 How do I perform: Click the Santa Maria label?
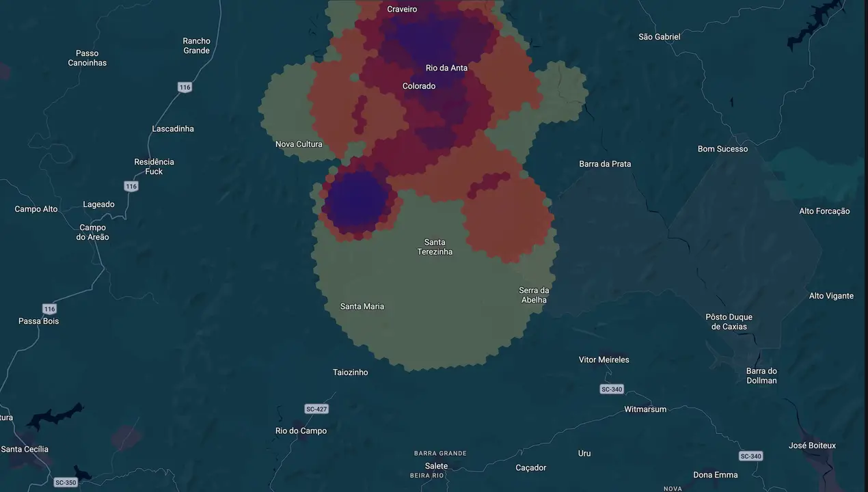click(x=362, y=306)
